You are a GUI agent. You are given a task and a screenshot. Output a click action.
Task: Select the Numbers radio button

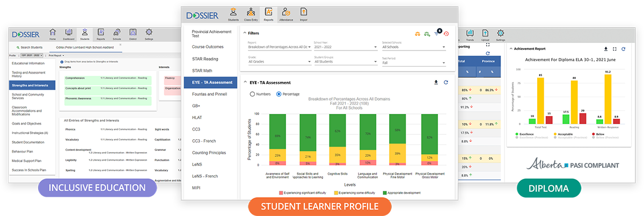click(x=253, y=94)
